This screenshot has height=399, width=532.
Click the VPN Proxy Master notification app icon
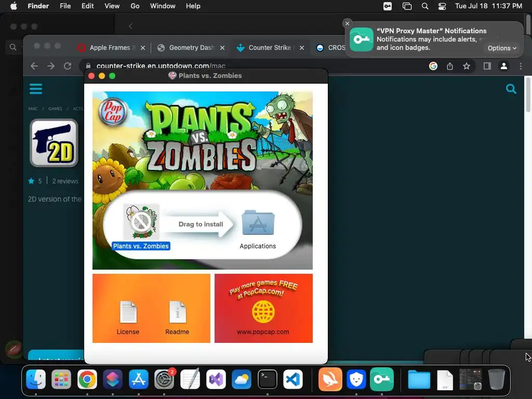[x=362, y=39]
